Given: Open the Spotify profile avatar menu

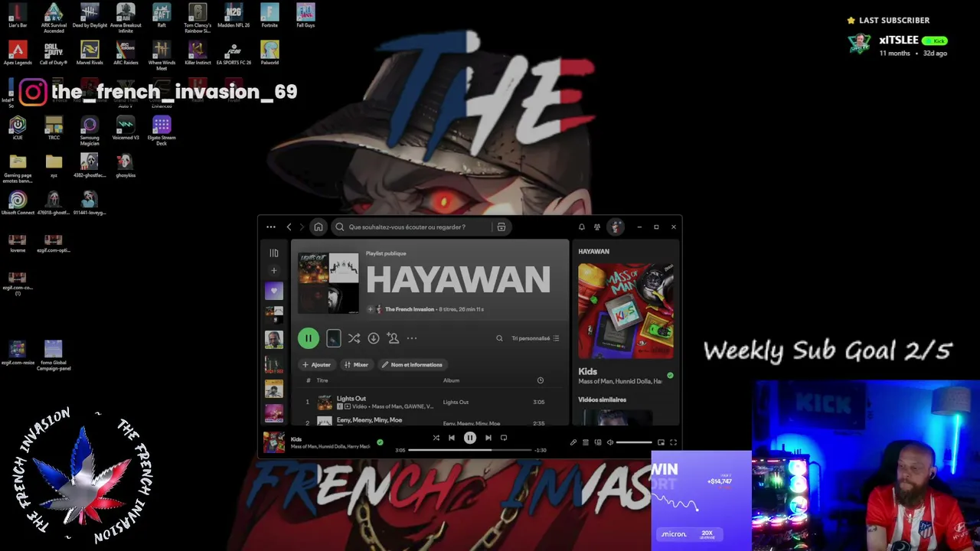Looking at the screenshot, I should click(616, 227).
